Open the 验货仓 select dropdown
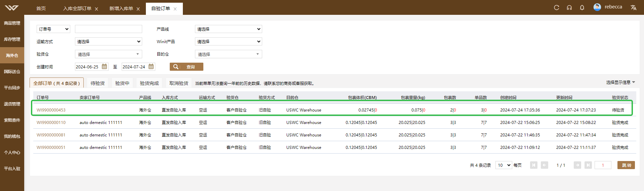This screenshot has height=191, width=644. pyautogui.click(x=109, y=54)
